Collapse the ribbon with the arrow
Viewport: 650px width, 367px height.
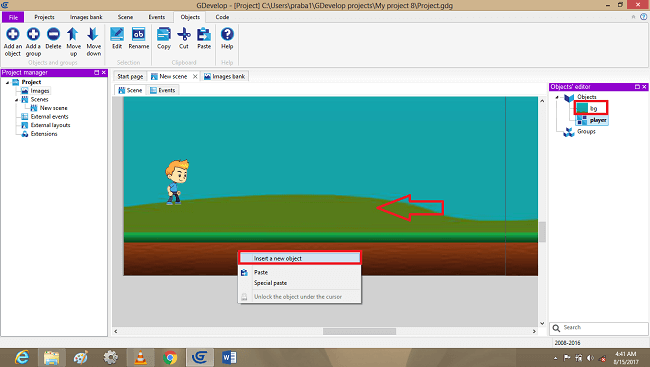[633, 17]
